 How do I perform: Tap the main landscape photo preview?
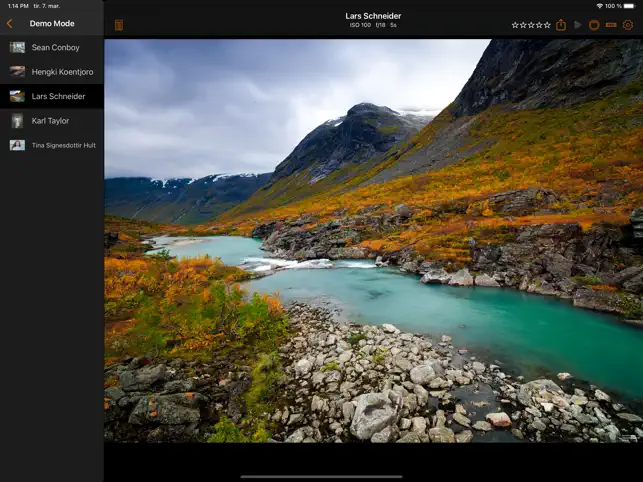(373, 241)
